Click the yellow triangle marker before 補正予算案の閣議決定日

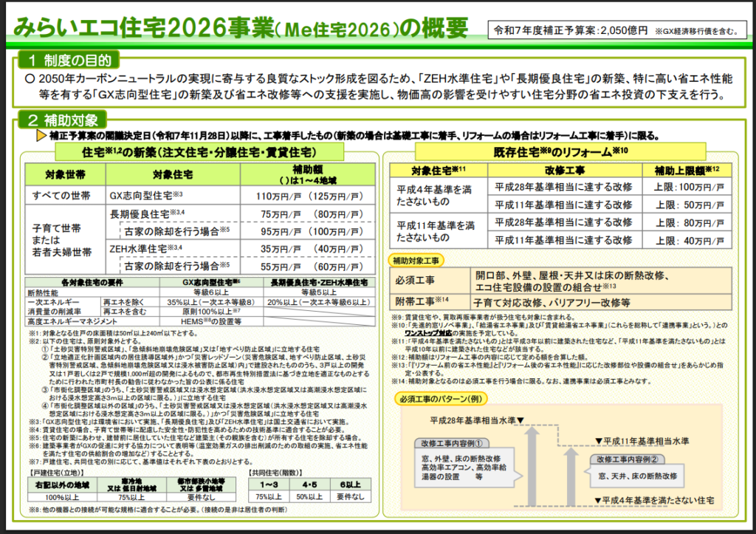pyautogui.click(x=41, y=137)
